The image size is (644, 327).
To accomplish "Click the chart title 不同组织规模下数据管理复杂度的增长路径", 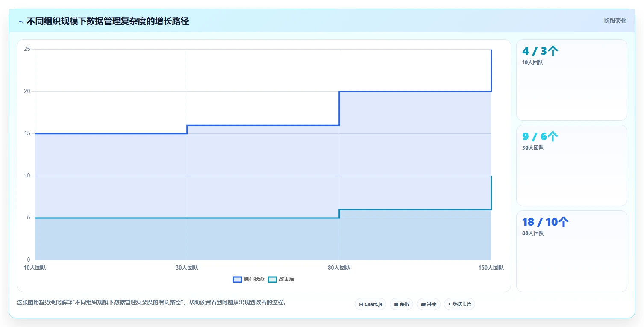I will 108,21.
